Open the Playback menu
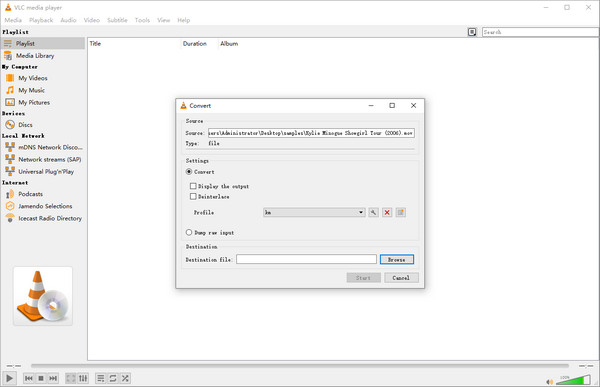The height and width of the screenshot is (387, 600). [41, 20]
